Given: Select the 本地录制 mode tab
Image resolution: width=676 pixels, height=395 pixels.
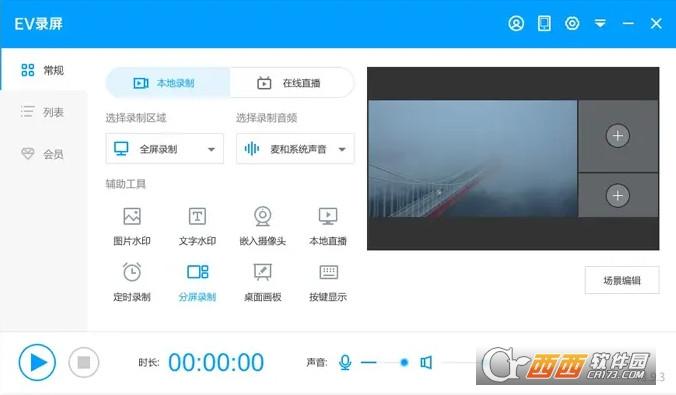Looking at the screenshot, I should point(168,83).
